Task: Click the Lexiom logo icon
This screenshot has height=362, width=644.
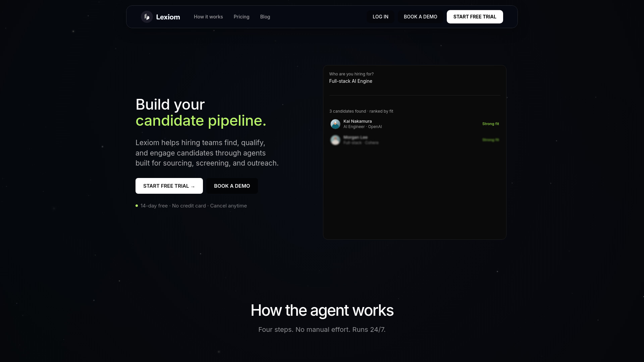Action: 147,17
